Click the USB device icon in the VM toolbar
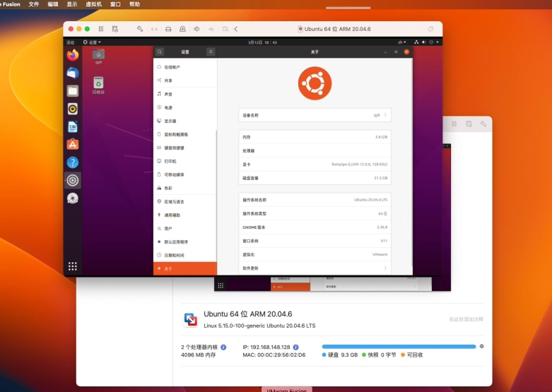552x392 pixels. pos(211,29)
